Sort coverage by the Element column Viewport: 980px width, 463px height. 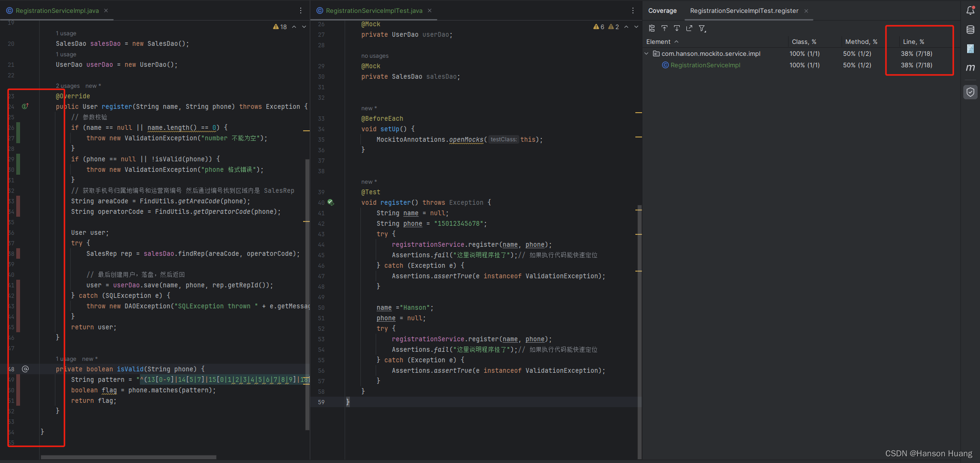(662, 42)
